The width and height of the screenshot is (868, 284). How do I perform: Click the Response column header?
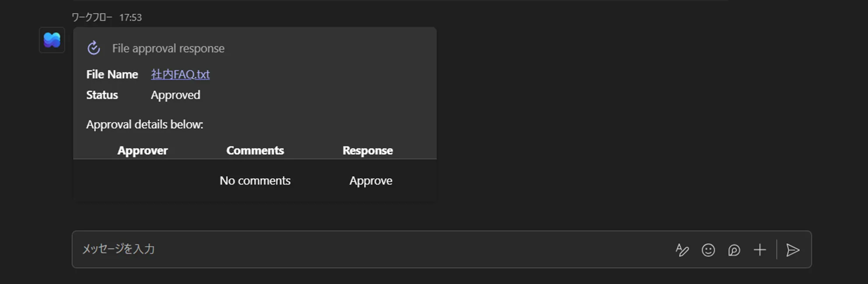[367, 150]
